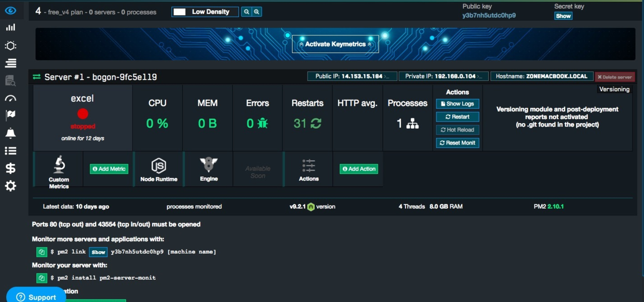The image size is (644, 302).
Task: Click the Reset Monit button
Action: tap(458, 143)
